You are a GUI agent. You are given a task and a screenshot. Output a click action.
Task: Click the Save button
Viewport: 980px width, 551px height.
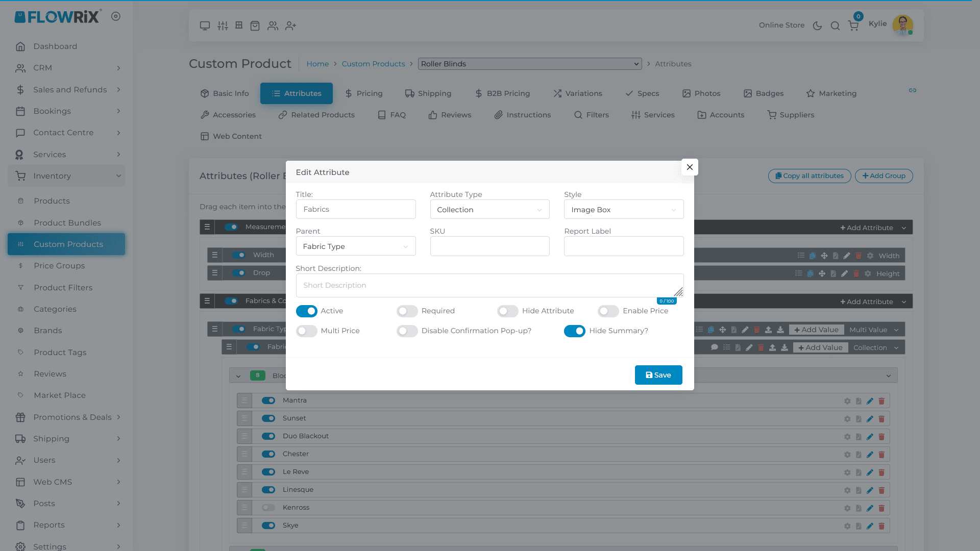coord(658,375)
